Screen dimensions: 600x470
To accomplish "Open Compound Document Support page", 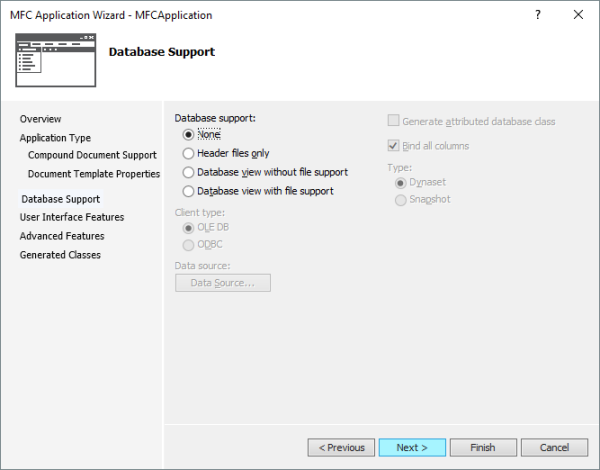I will [x=92, y=155].
